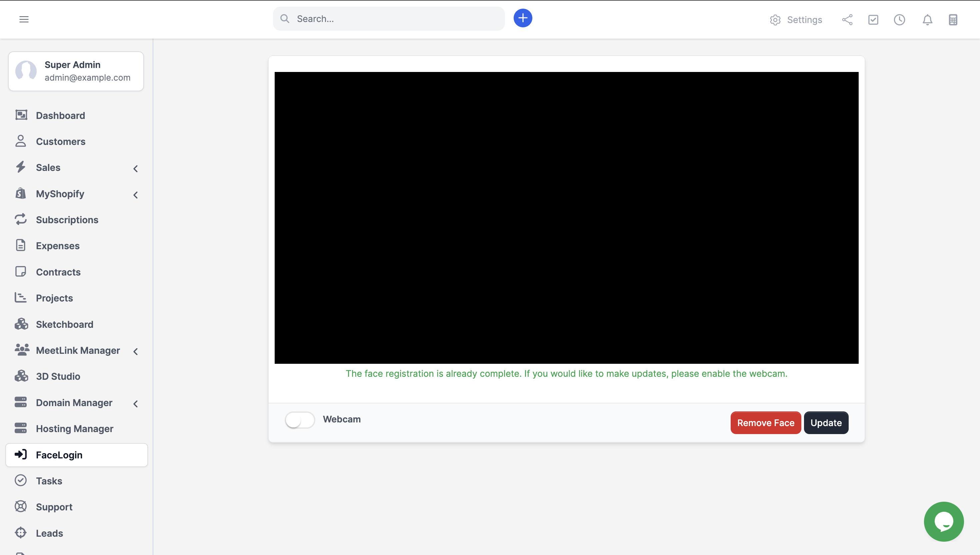980x555 pixels.
Task: Click the Settings text link
Action: coord(804,20)
